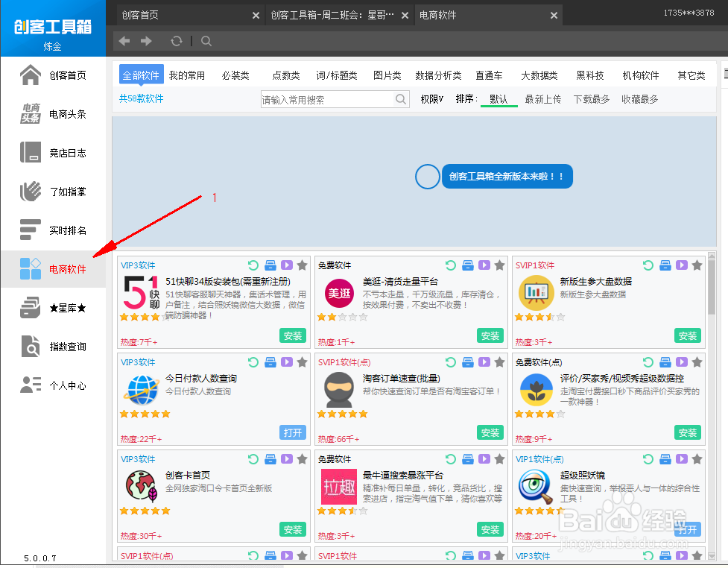Favorite 新版生参大盘数据 with star icon
The image size is (728, 568).
(697, 265)
